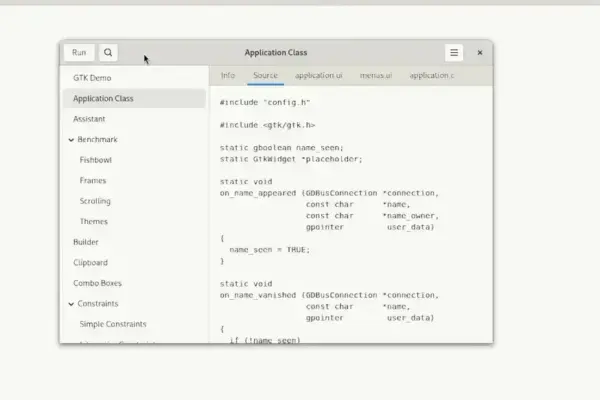Select the Benchmark row label
The image size is (600, 400).
[x=98, y=139]
